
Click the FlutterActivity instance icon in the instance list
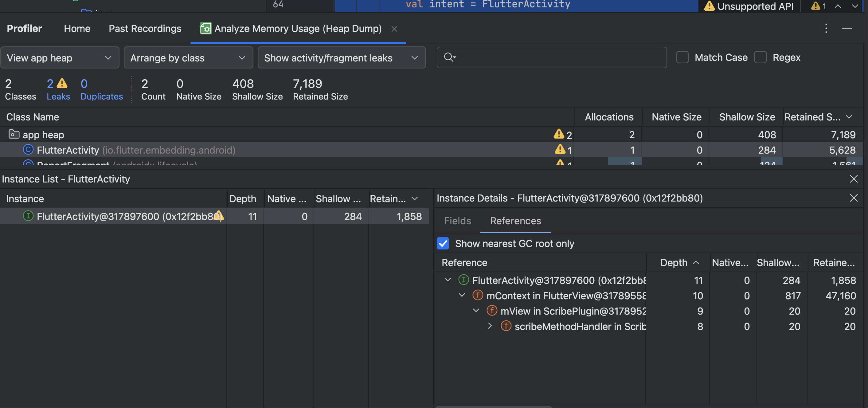tap(28, 216)
